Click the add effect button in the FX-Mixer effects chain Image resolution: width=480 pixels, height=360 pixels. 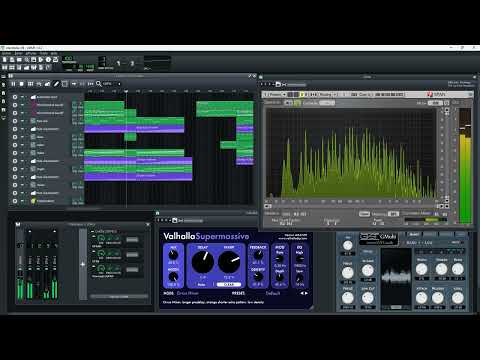pos(119,296)
